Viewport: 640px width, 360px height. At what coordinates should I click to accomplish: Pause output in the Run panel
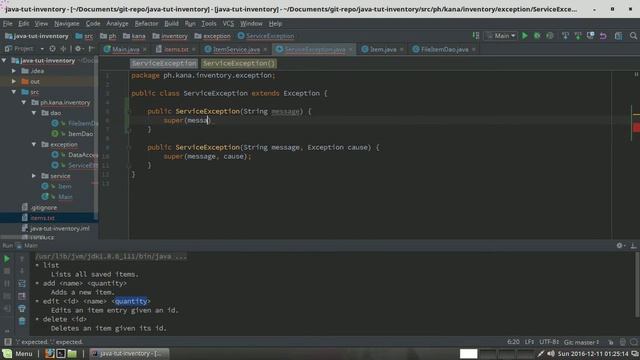[7, 283]
